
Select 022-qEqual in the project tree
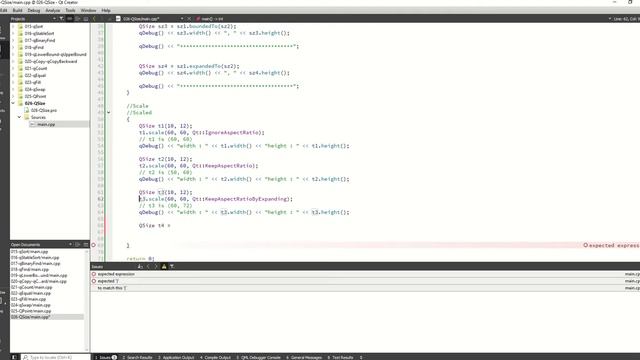coord(35,76)
